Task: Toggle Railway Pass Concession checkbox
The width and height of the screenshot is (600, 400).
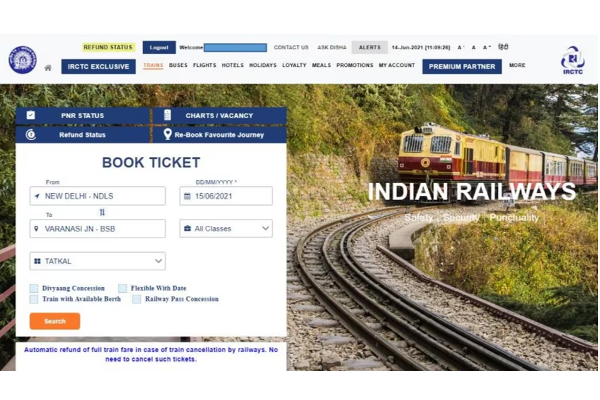Action: [137, 299]
